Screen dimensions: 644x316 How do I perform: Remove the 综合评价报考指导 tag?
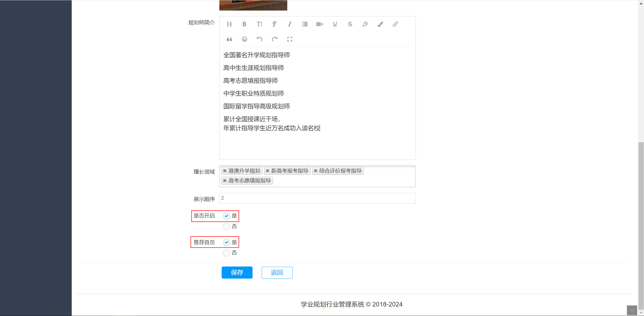pos(316,171)
